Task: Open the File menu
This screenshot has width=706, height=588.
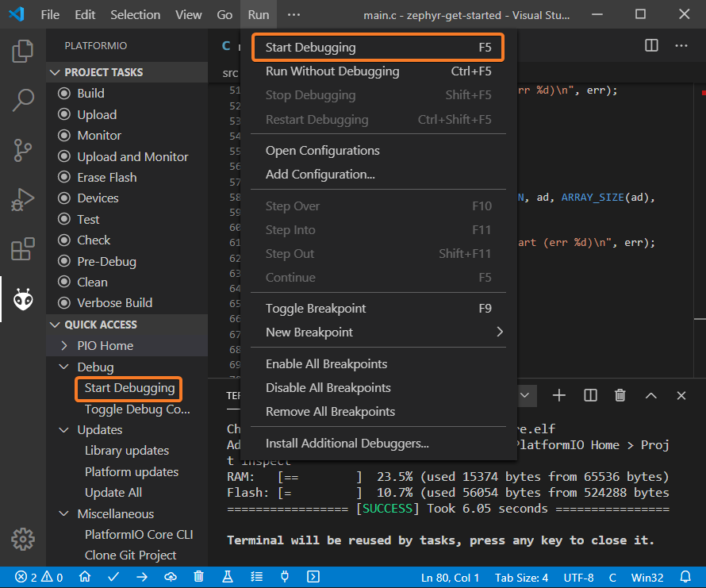Action: pyautogui.click(x=50, y=15)
